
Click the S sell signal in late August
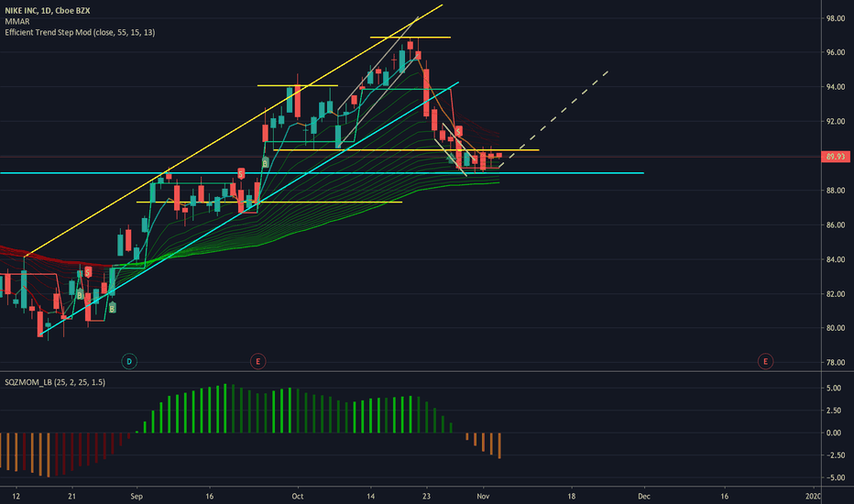tap(88, 271)
